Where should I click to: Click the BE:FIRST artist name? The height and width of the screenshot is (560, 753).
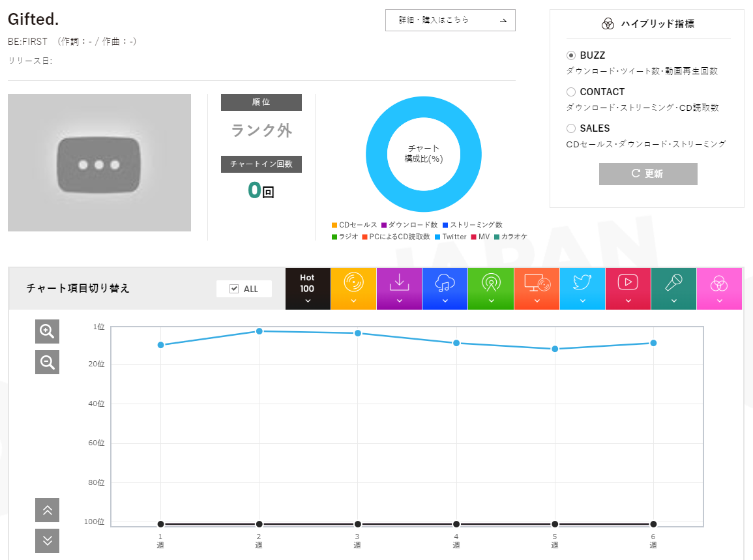point(27,42)
